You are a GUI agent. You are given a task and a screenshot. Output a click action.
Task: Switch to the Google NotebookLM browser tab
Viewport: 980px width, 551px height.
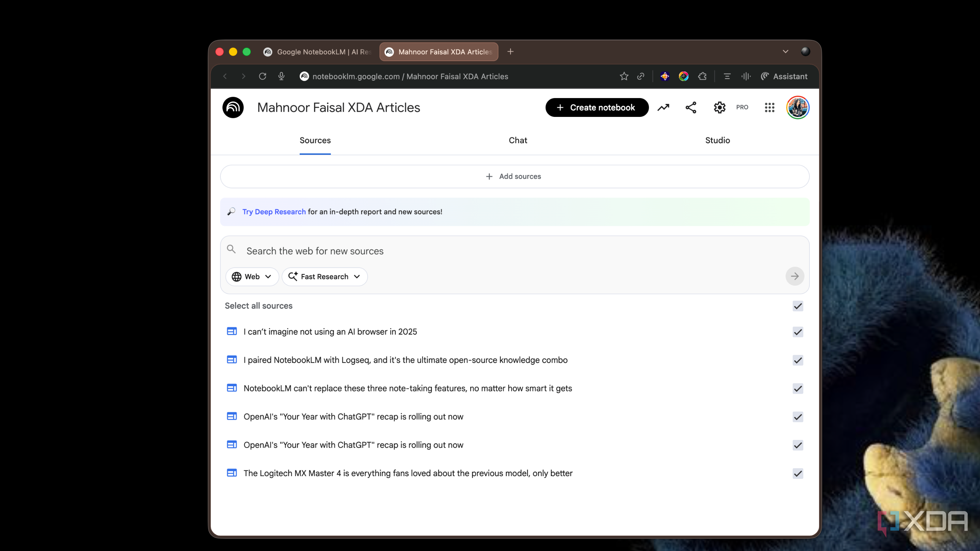coord(318,52)
